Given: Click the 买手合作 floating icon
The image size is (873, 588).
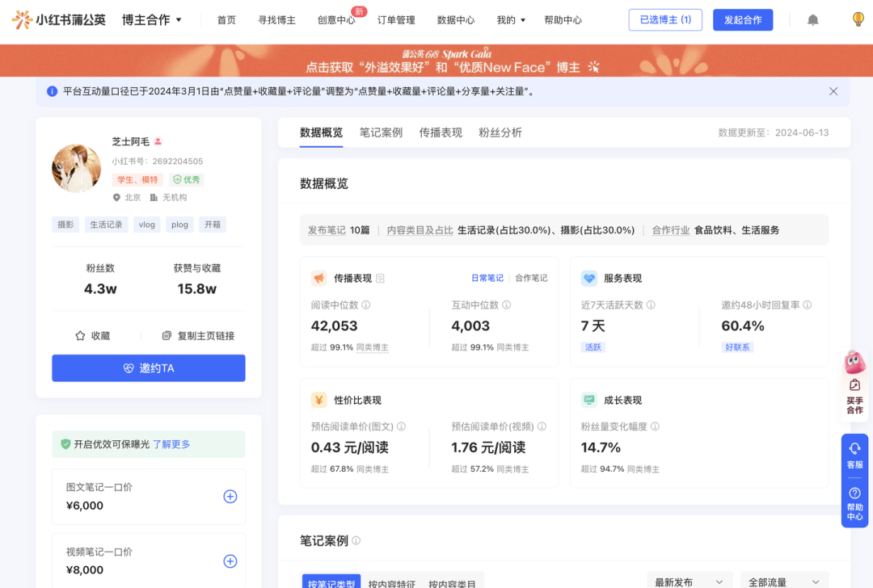Looking at the screenshot, I should pyautogui.click(x=854, y=388).
